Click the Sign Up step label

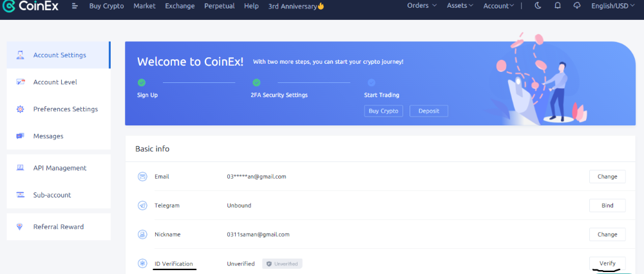pyautogui.click(x=147, y=95)
